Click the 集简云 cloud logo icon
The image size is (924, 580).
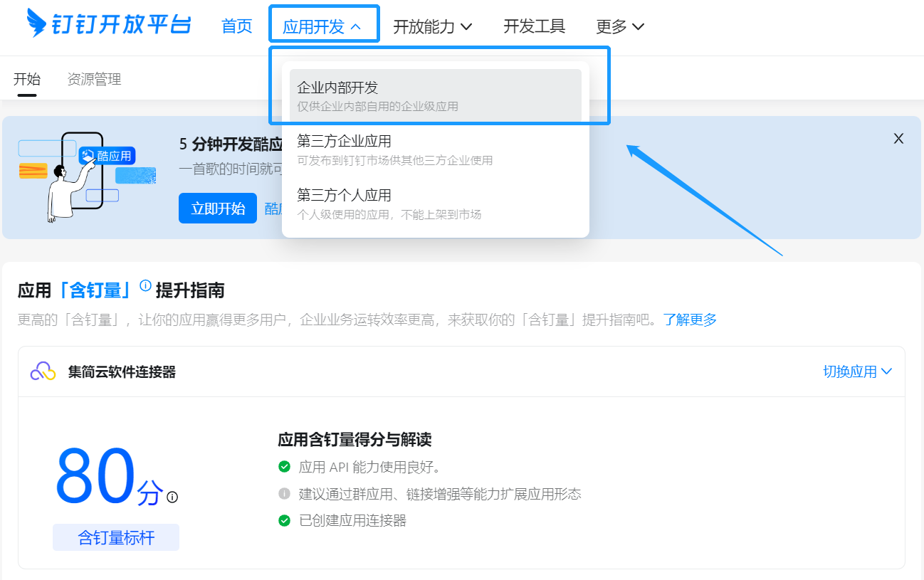point(43,371)
